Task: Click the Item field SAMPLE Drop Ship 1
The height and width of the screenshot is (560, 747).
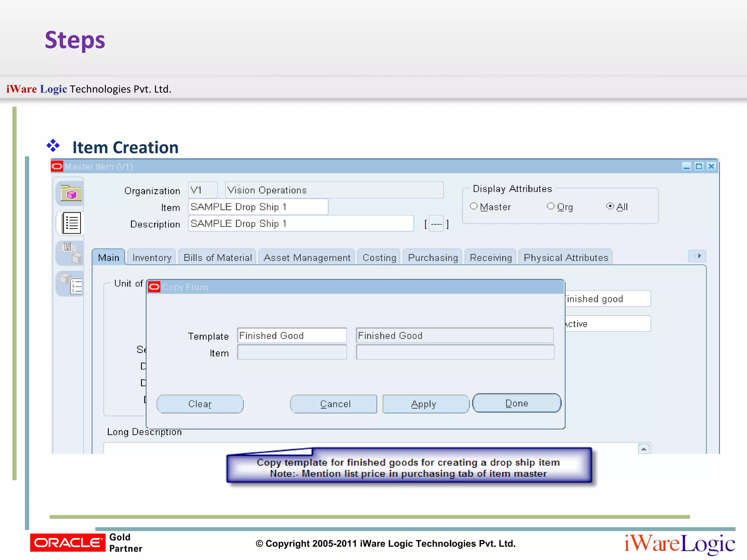Action: tap(258, 207)
